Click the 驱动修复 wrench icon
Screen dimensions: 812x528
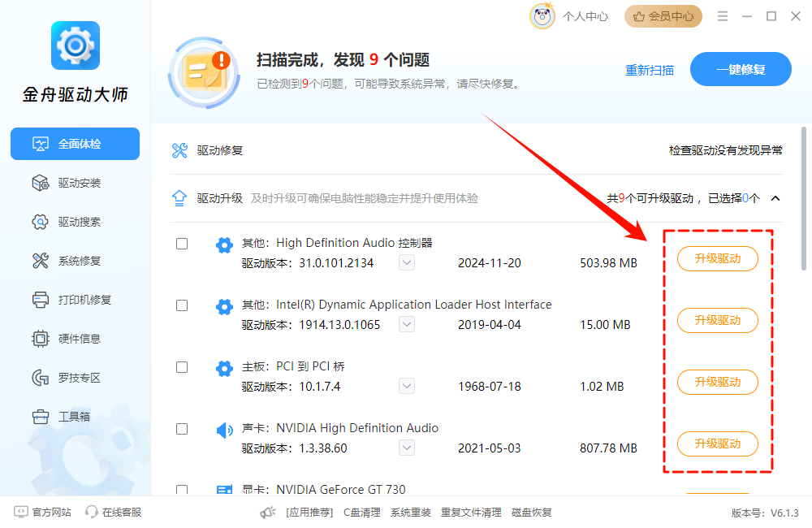(179, 151)
